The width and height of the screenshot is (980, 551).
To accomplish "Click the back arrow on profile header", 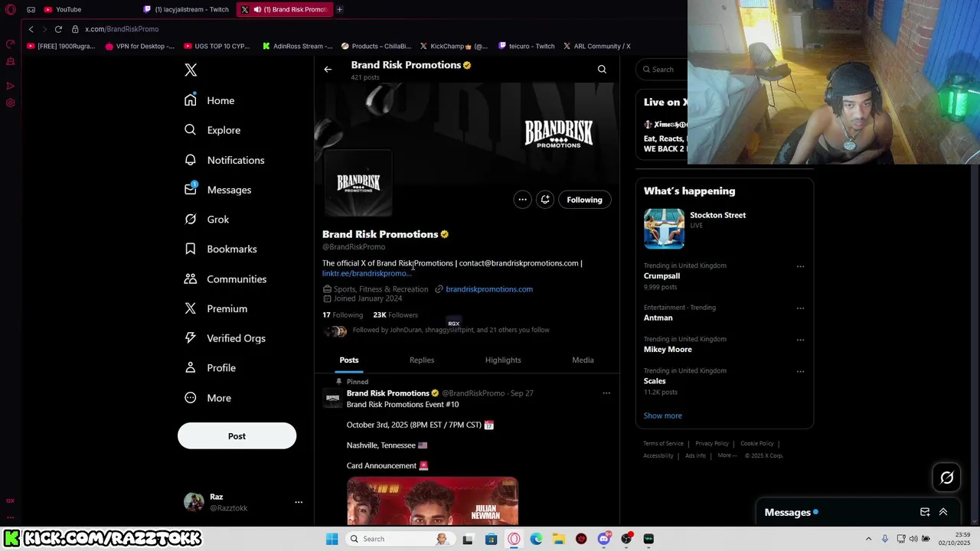I will (x=328, y=70).
